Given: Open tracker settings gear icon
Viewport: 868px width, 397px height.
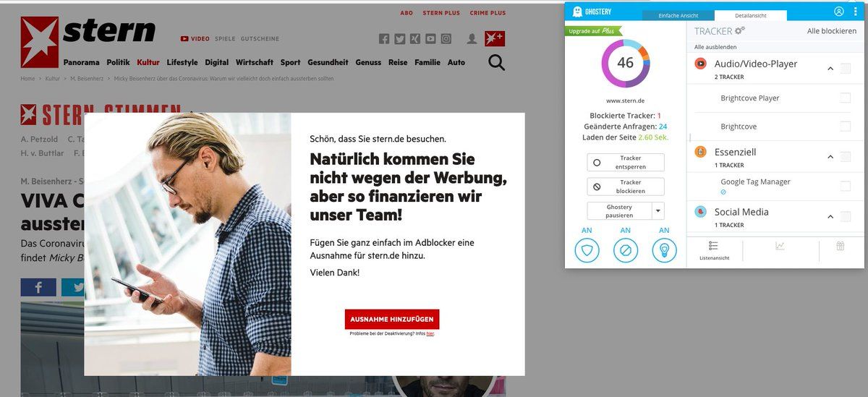Looking at the screenshot, I should pyautogui.click(x=739, y=30).
